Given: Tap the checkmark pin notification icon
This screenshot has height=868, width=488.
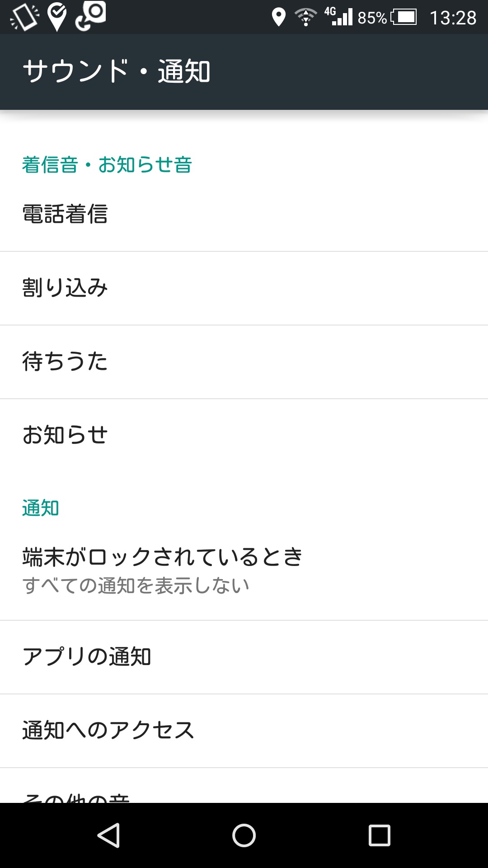Looking at the screenshot, I should point(57,17).
